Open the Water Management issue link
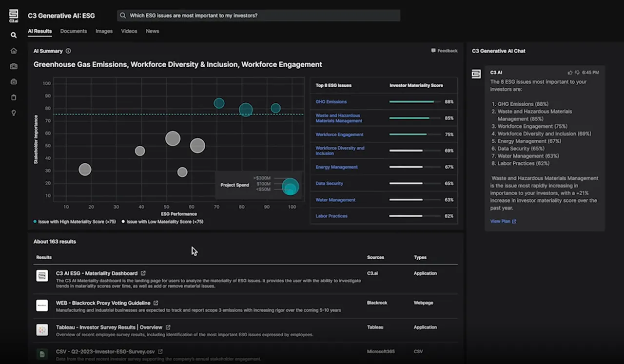Viewport: 624px width, 364px height. 335,200
